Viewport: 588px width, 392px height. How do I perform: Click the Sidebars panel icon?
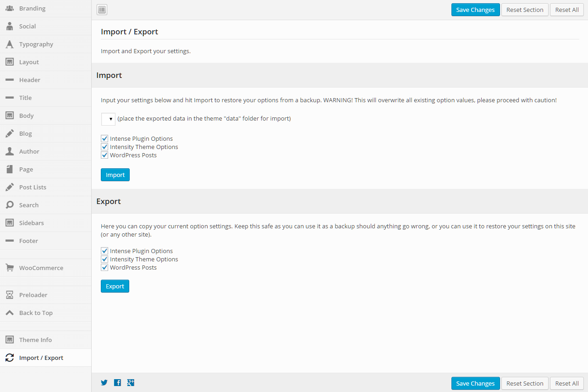pos(10,223)
